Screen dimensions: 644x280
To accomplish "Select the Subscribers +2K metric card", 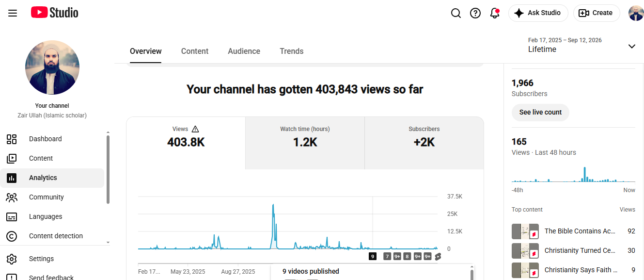I will coord(424,143).
